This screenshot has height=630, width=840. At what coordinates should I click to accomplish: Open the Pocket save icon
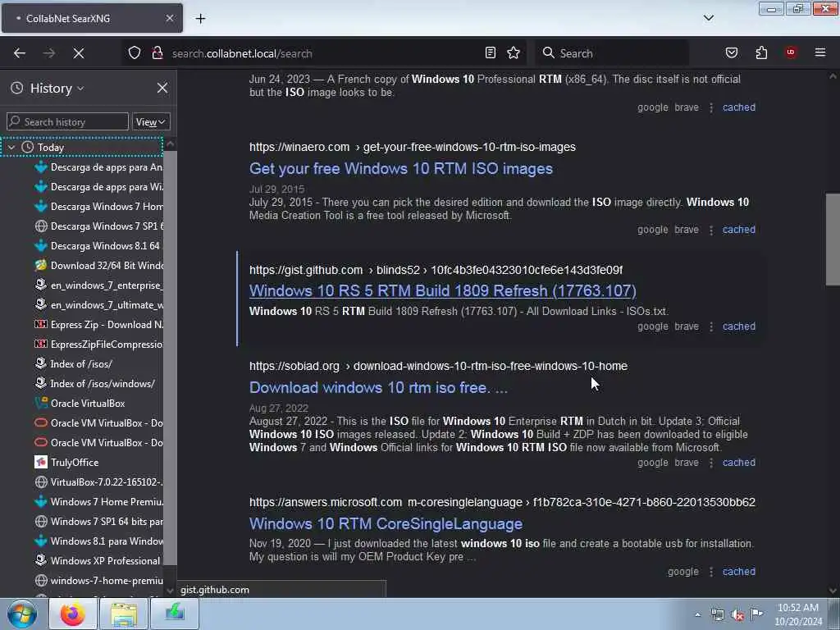point(731,52)
